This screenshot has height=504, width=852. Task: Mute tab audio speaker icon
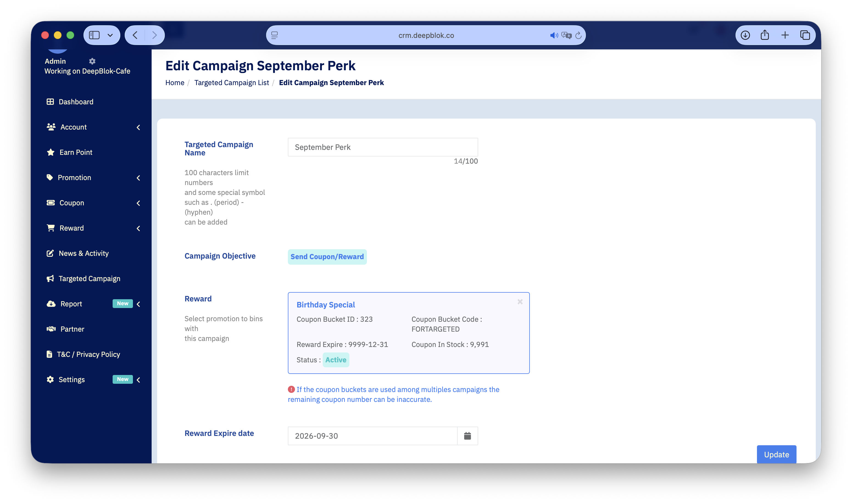pyautogui.click(x=554, y=35)
